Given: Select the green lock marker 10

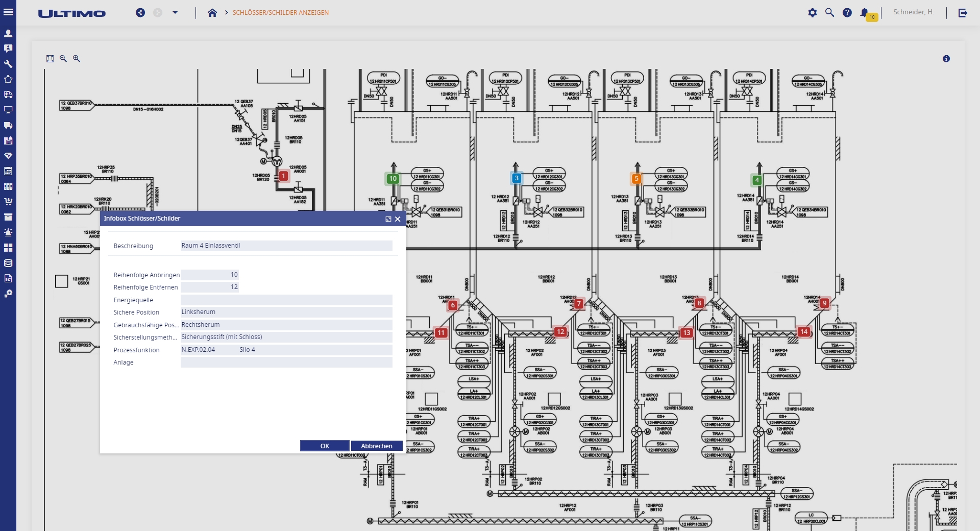Looking at the screenshot, I should click(x=393, y=179).
